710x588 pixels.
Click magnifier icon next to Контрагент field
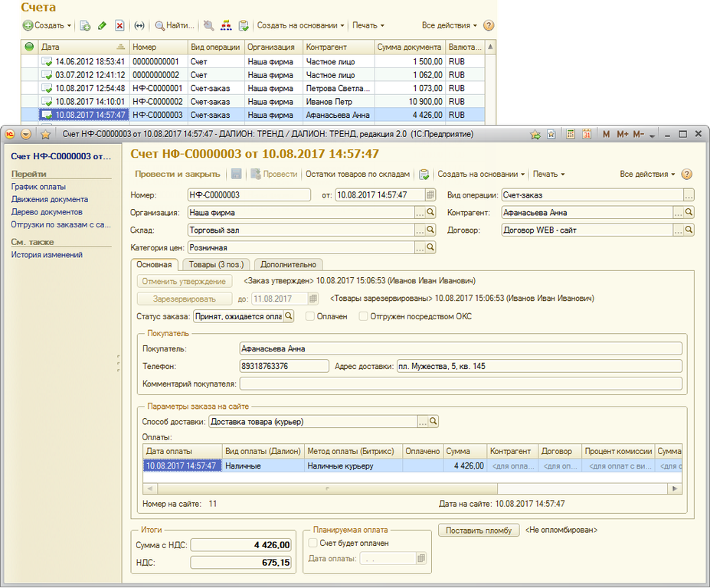689,212
